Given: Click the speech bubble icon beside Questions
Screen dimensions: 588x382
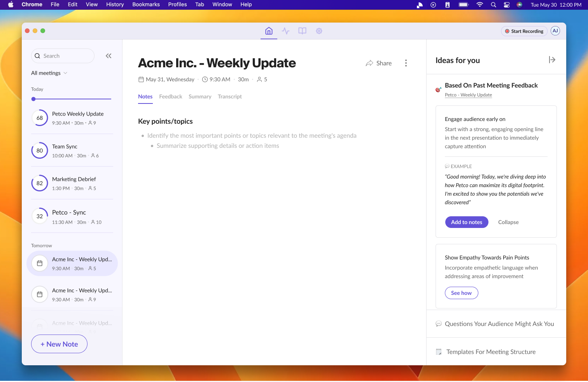Looking at the screenshot, I should (x=439, y=324).
